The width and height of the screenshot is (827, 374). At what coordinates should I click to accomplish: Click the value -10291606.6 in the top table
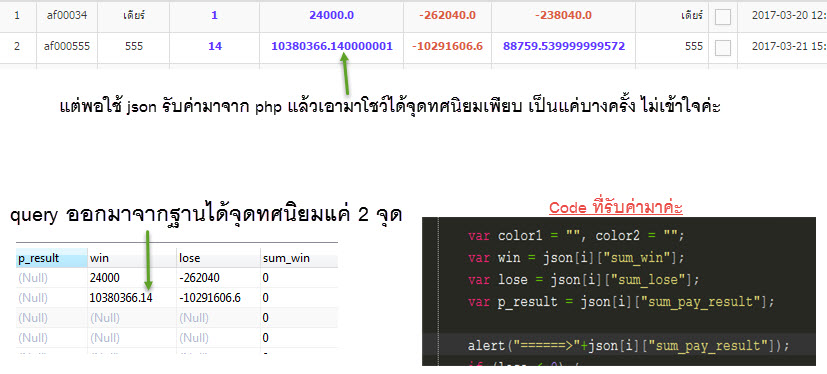[x=447, y=46]
